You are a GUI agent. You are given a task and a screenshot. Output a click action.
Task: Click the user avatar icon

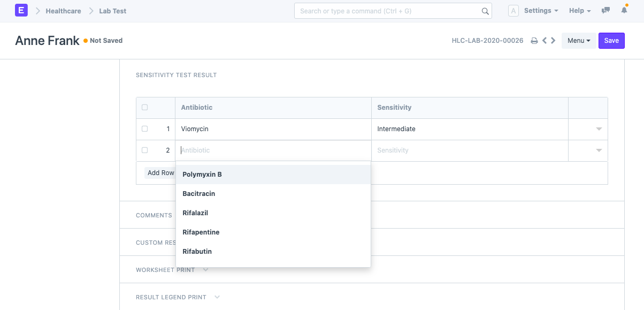point(513,11)
